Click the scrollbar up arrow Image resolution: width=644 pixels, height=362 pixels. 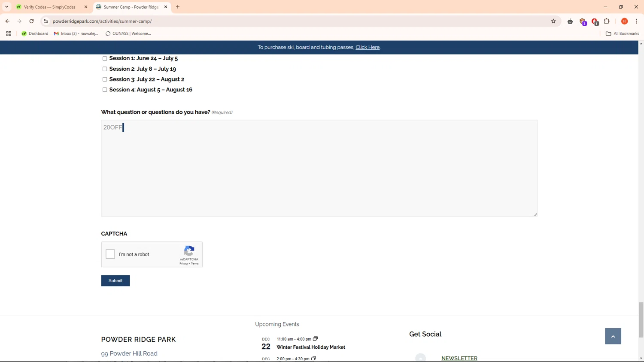[x=641, y=44]
